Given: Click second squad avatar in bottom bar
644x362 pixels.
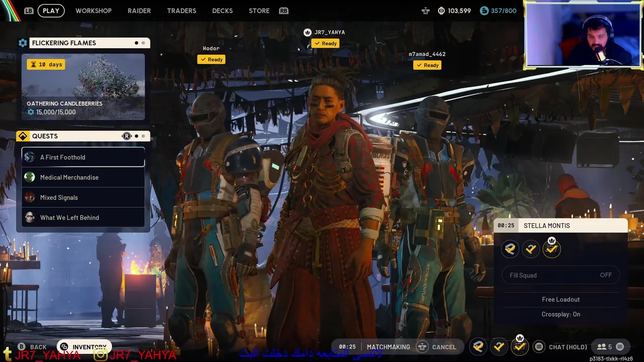Looking at the screenshot, I should [499, 346].
